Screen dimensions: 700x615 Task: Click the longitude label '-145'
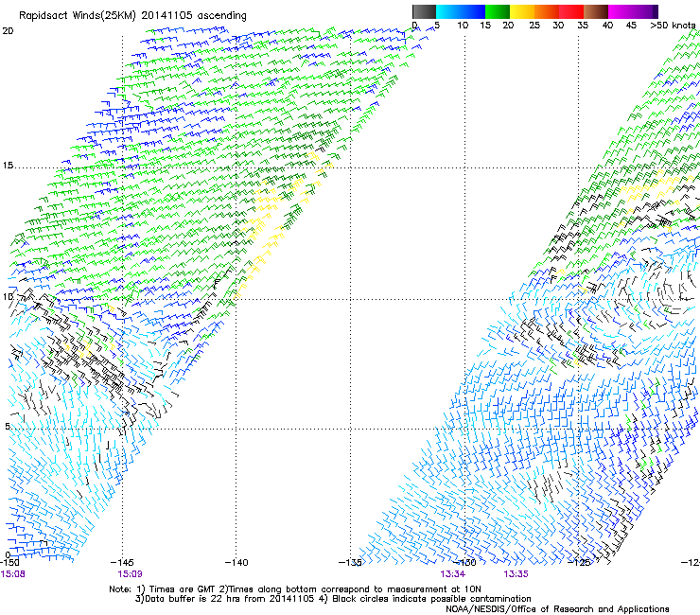pos(122,563)
